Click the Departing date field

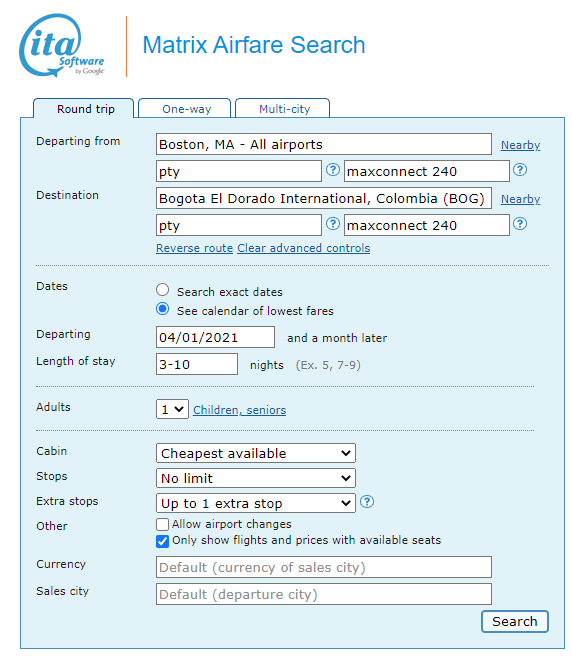[215, 337]
